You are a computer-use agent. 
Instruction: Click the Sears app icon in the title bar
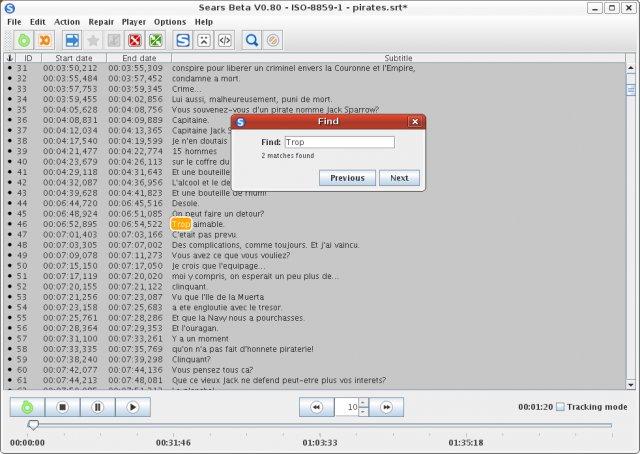[9, 7]
